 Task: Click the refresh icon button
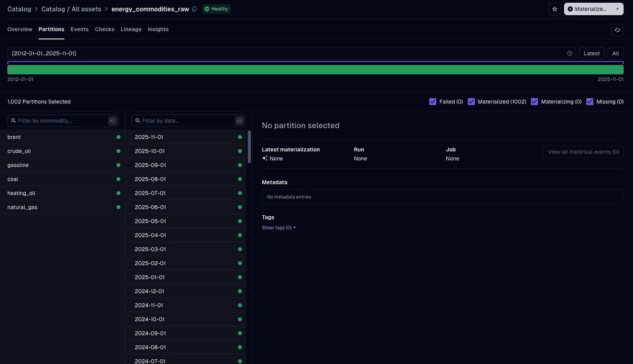click(x=617, y=30)
